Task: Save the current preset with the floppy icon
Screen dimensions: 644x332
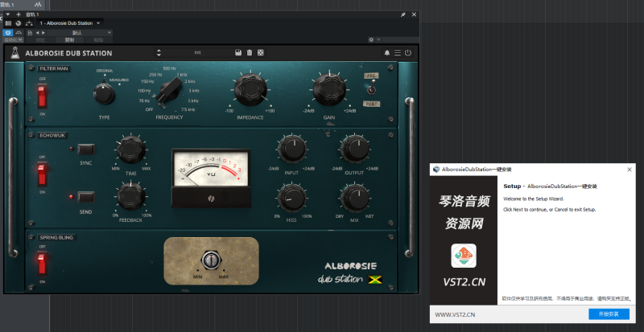Action: 238,53
